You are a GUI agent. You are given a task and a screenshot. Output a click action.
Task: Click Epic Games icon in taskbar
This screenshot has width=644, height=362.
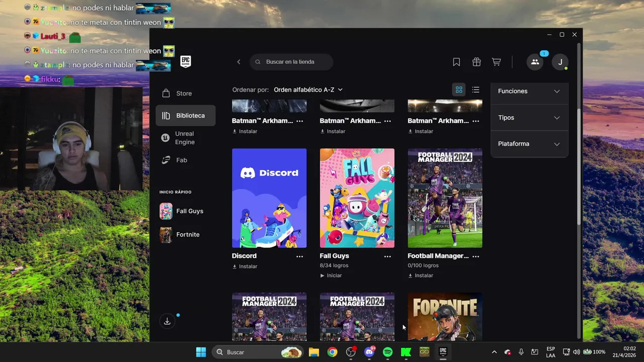point(443,352)
